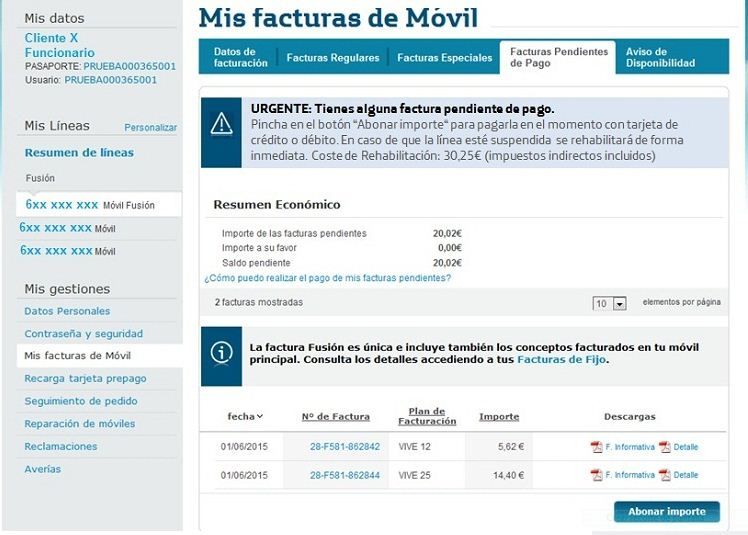The height and width of the screenshot is (535, 748).
Task: Click the PDF icon for invoice 28-F581-862844 F. Informativa
Action: click(x=597, y=475)
